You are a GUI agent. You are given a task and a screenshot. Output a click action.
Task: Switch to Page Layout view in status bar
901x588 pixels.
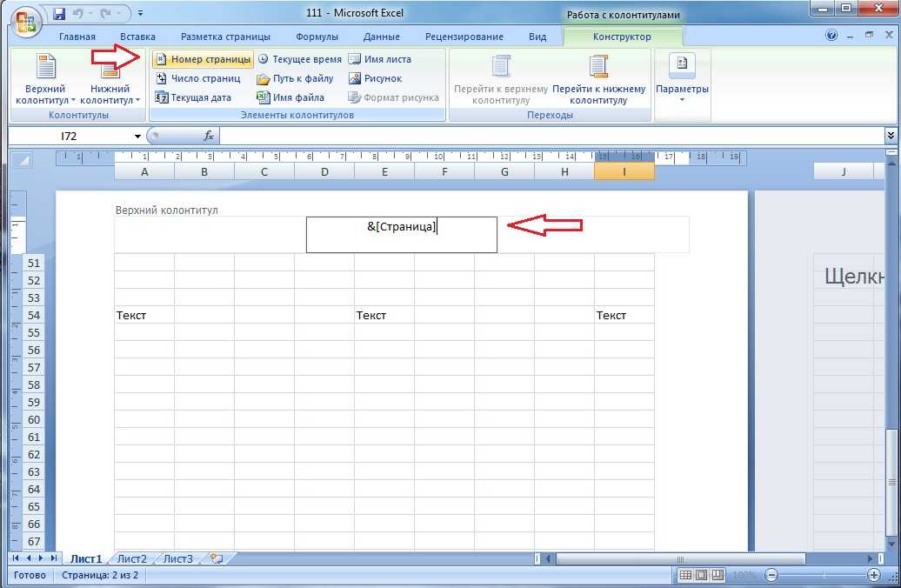(702, 576)
